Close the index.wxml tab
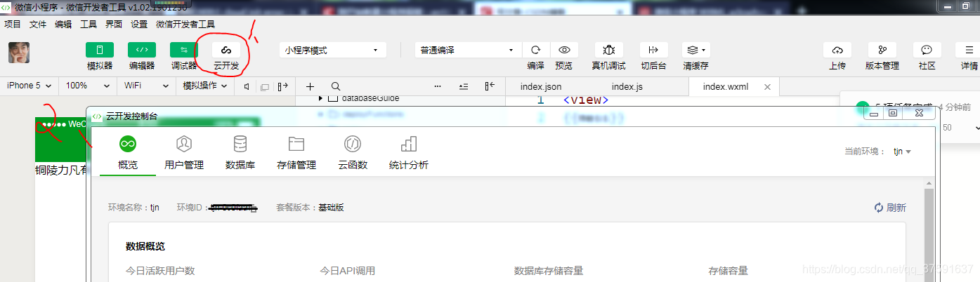Screen dimensions: 980x282 click(x=767, y=87)
